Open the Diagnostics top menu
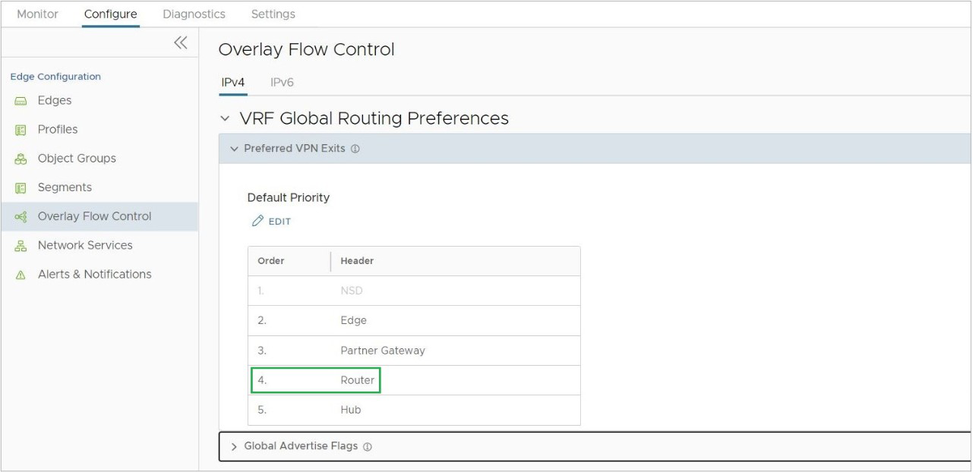Viewport: 972px width, 472px height. [x=194, y=14]
